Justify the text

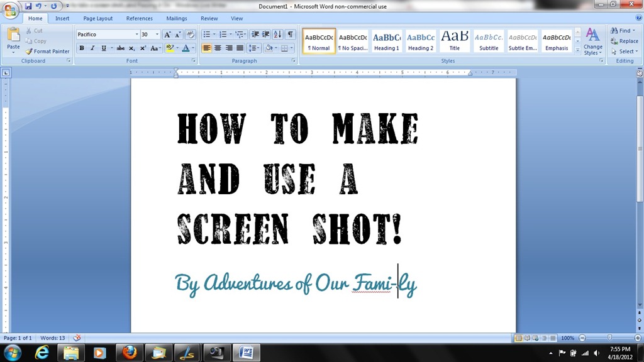point(240,48)
